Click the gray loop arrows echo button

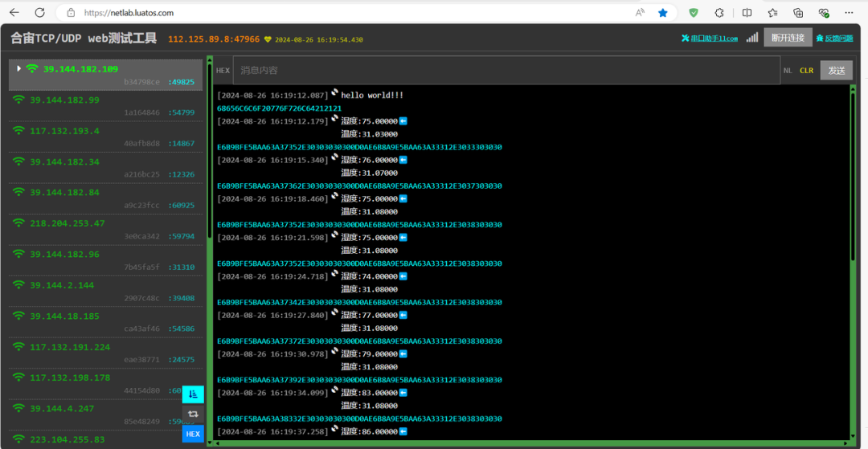tap(193, 414)
